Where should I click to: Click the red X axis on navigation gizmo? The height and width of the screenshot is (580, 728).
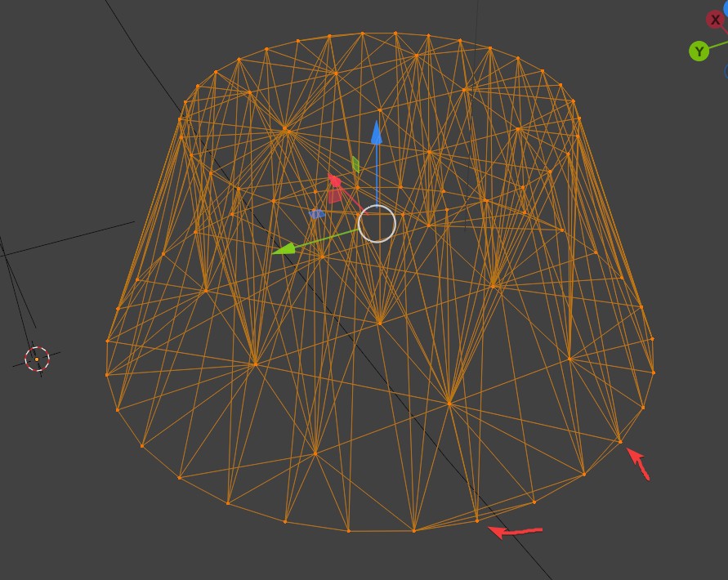[x=715, y=20]
